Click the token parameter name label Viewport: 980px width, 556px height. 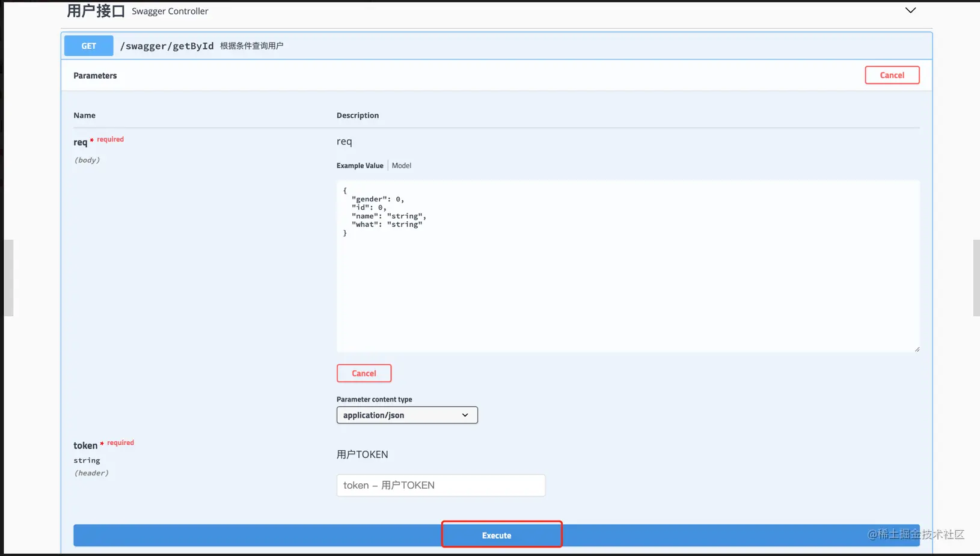click(x=85, y=445)
